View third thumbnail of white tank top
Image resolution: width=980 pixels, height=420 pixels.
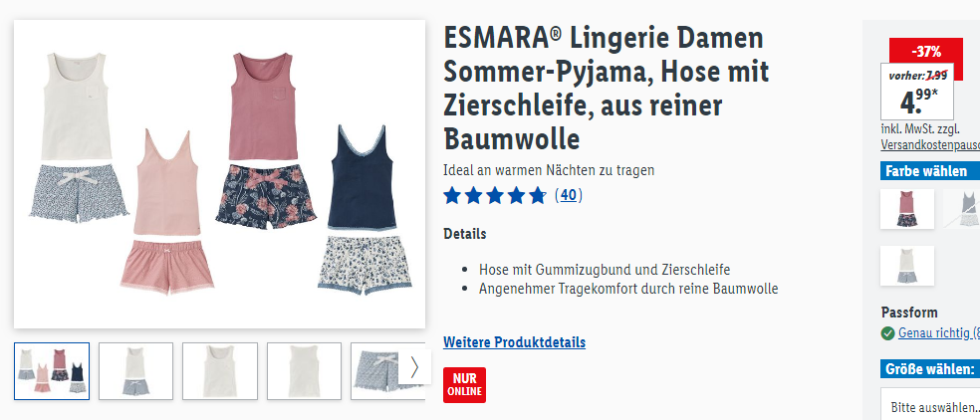click(x=220, y=371)
